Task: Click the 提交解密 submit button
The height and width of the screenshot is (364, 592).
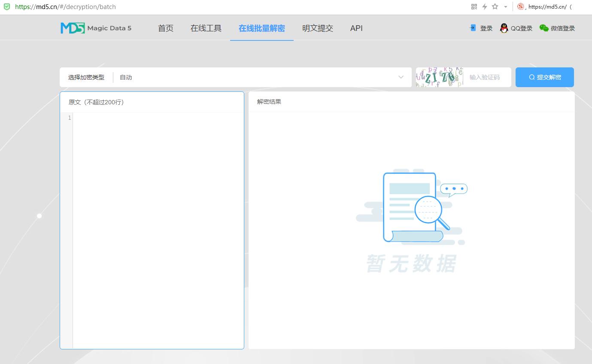Action: coord(544,77)
